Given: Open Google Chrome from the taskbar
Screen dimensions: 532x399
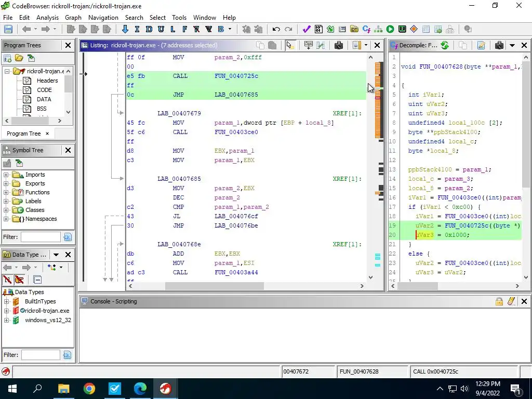Looking at the screenshot, I should 89,389.
